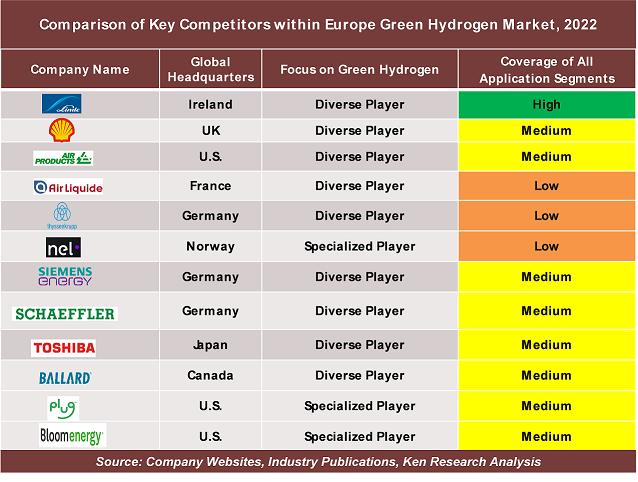Click 'U.S.' in the Air Products row
This screenshot has width=638, height=482.
211,157
